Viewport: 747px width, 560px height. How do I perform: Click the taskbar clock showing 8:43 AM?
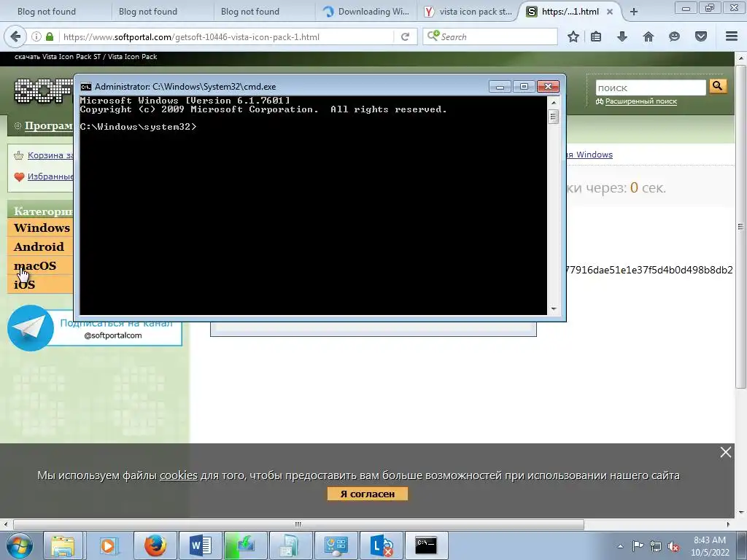coord(709,546)
